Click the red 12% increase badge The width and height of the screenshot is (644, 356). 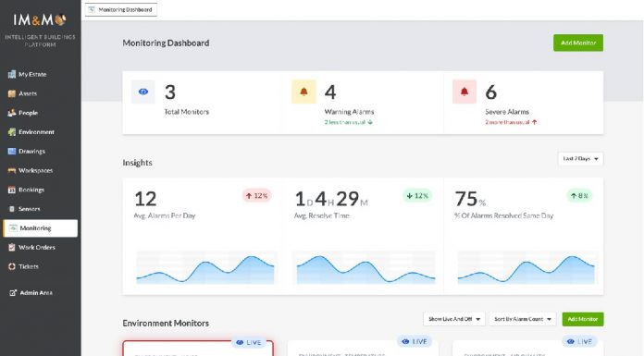coord(256,196)
